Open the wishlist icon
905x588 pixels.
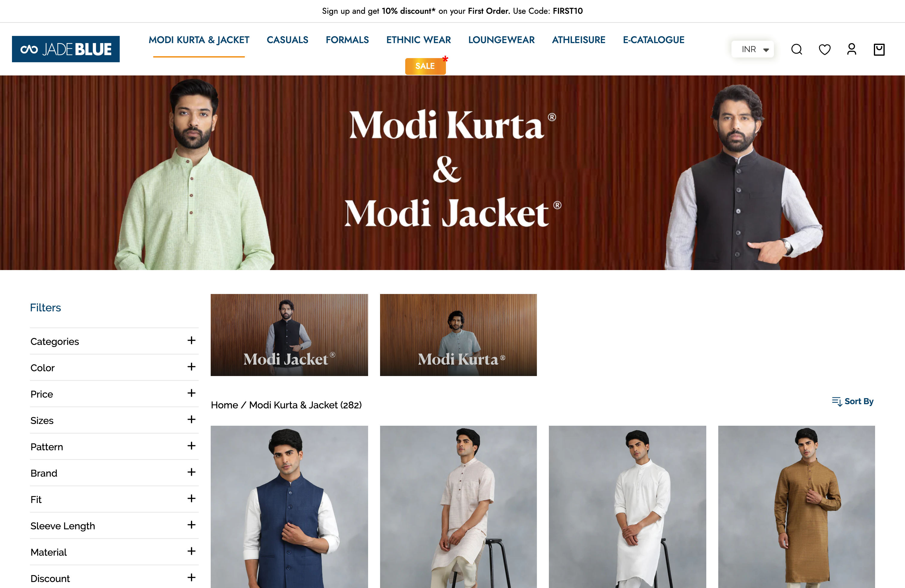tap(825, 49)
